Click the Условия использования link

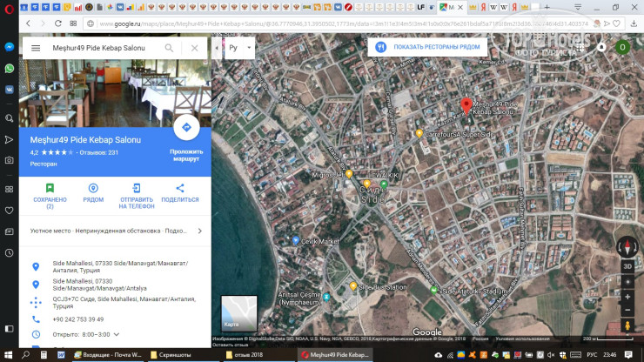pos(522,339)
